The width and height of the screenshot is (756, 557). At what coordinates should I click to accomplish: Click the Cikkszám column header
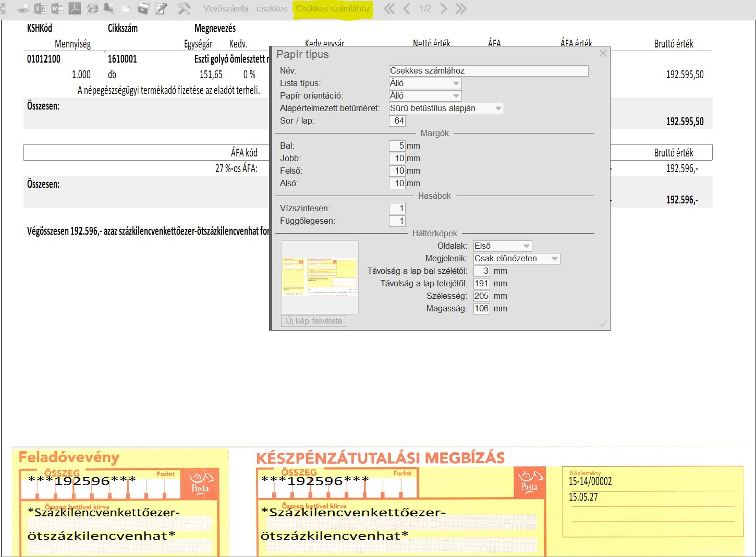(123, 28)
